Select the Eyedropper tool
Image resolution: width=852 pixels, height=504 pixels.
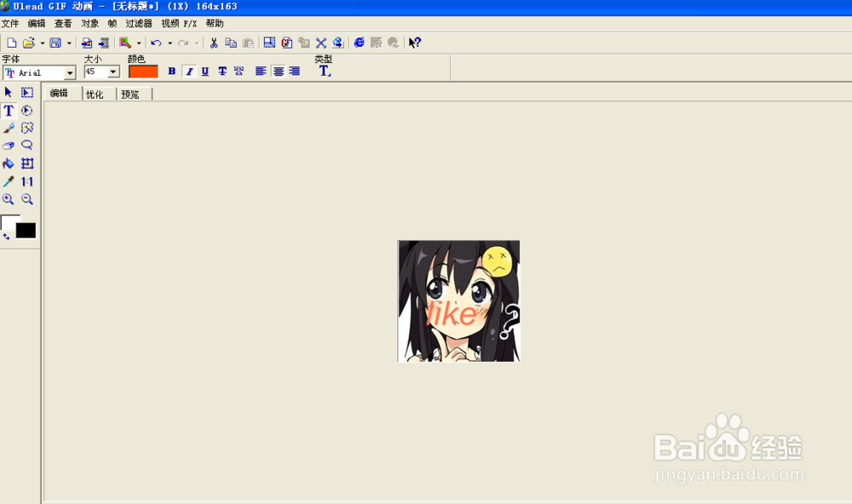pyautogui.click(x=9, y=181)
